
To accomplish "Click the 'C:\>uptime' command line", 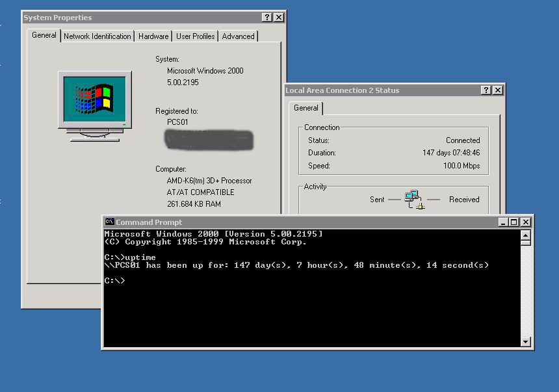I will tap(130, 257).
